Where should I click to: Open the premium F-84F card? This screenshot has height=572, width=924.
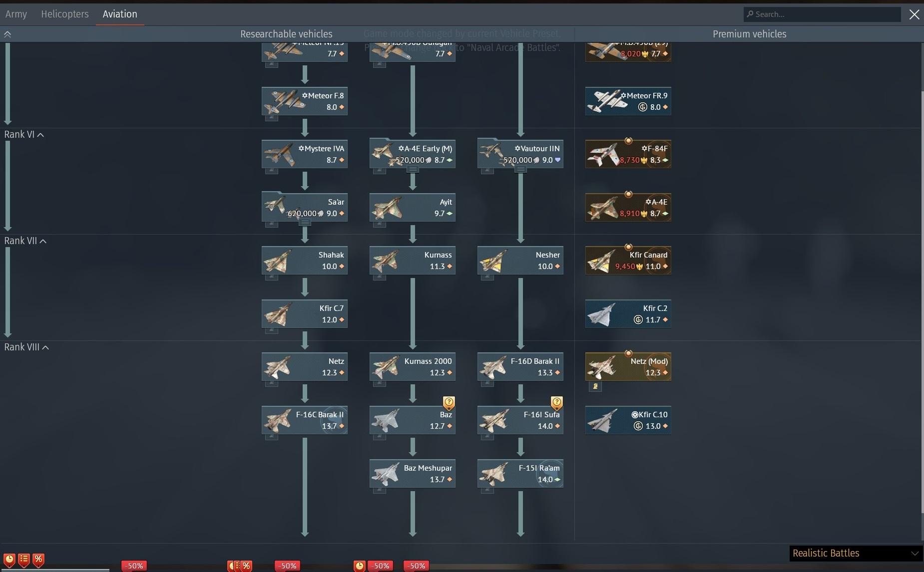pyautogui.click(x=628, y=154)
